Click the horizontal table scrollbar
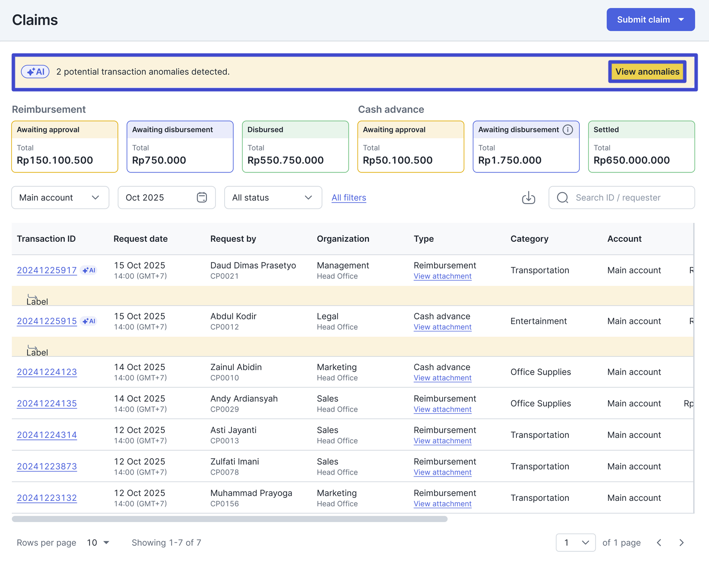The width and height of the screenshot is (709, 588). click(230, 519)
